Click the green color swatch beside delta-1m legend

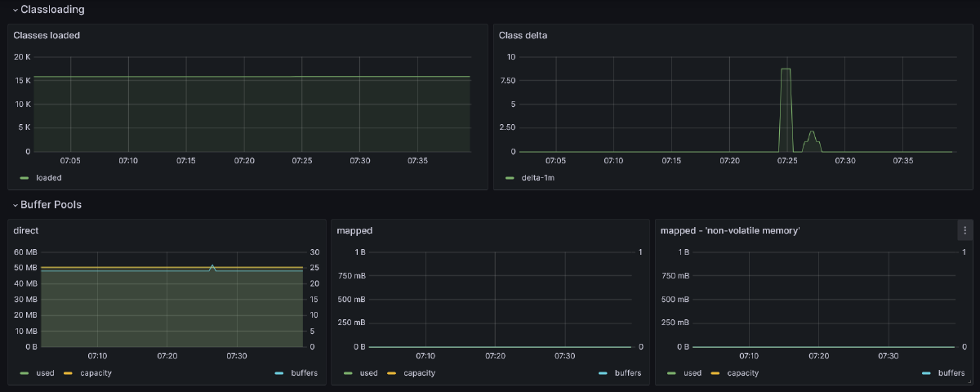(510, 177)
